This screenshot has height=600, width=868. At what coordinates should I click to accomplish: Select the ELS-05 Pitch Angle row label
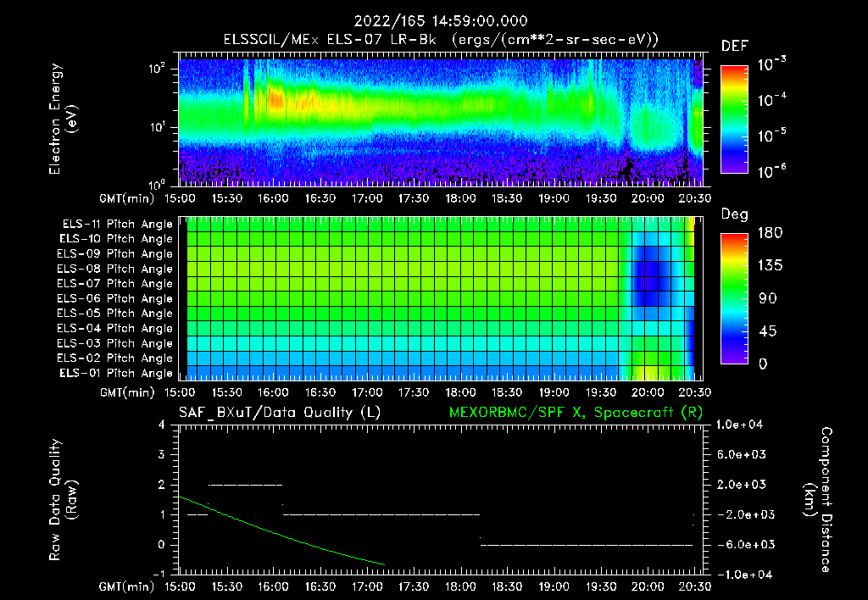point(115,314)
